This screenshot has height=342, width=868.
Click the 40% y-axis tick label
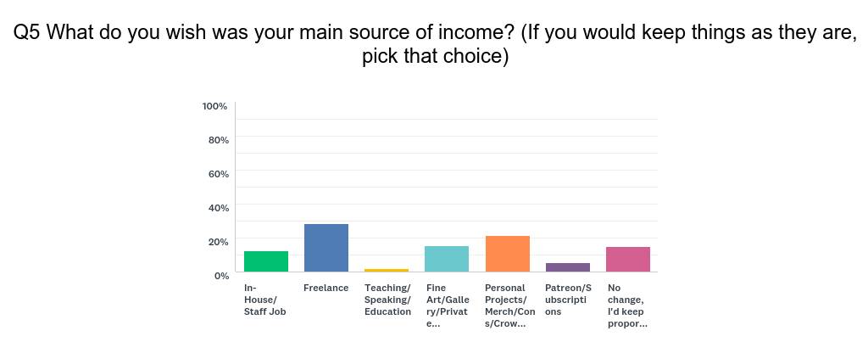pos(218,207)
